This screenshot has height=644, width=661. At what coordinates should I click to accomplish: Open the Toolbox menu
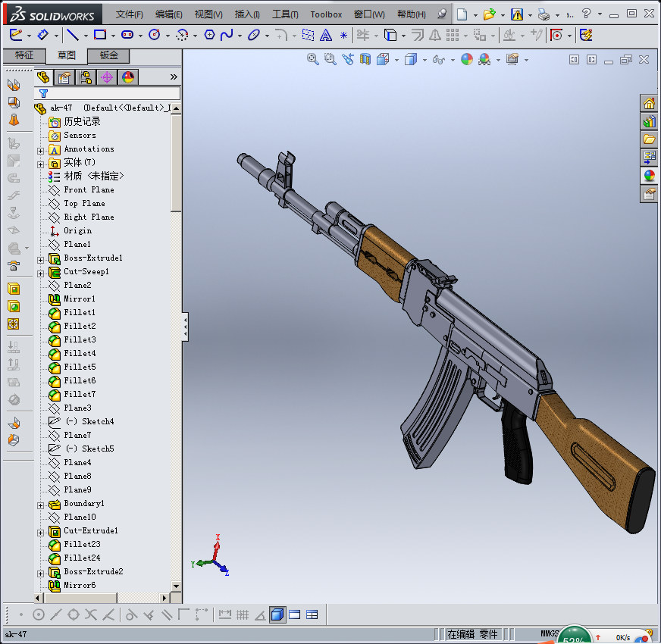(x=326, y=14)
